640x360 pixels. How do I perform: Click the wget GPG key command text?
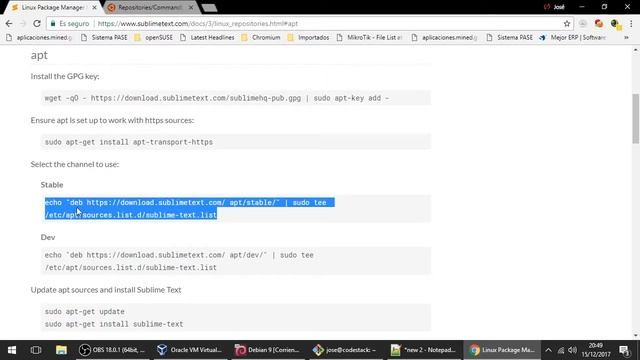[216, 98]
